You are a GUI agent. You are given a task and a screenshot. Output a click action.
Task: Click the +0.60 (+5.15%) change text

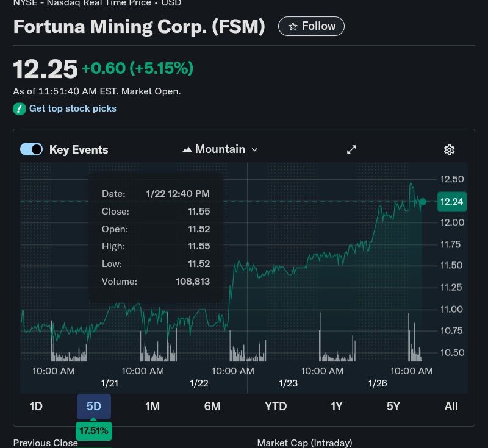click(x=137, y=68)
